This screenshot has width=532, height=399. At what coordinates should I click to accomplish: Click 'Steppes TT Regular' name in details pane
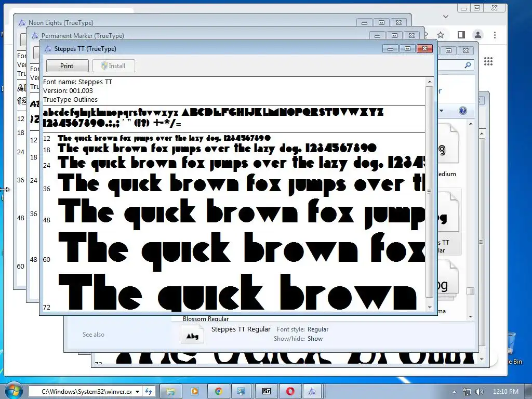tap(241, 329)
